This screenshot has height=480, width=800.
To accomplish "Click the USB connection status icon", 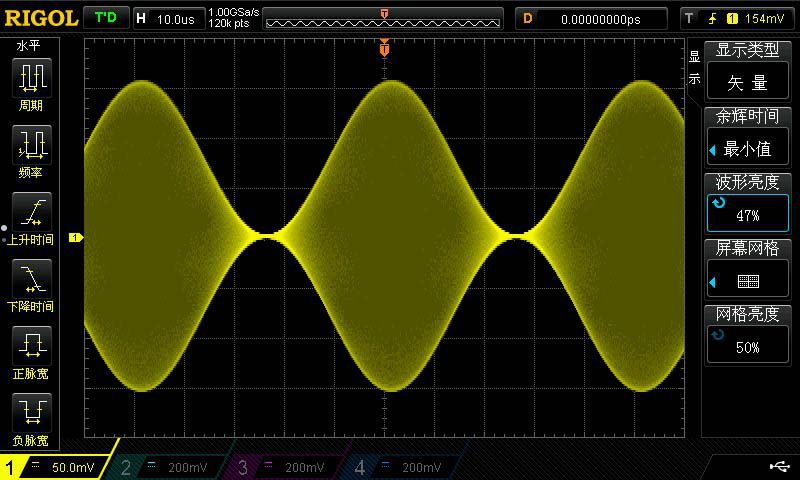I will click(x=779, y=466).
